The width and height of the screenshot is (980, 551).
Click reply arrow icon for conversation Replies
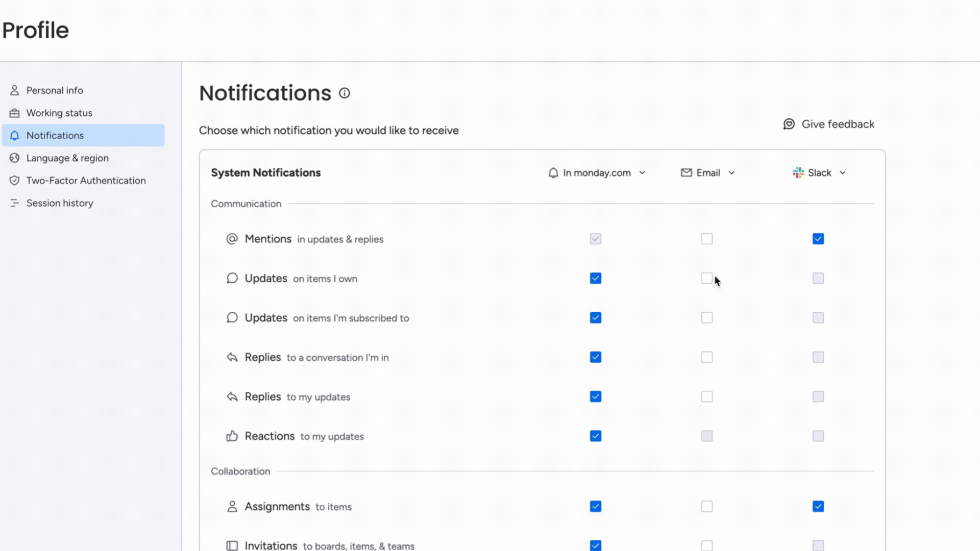click(x=232, y=357)
